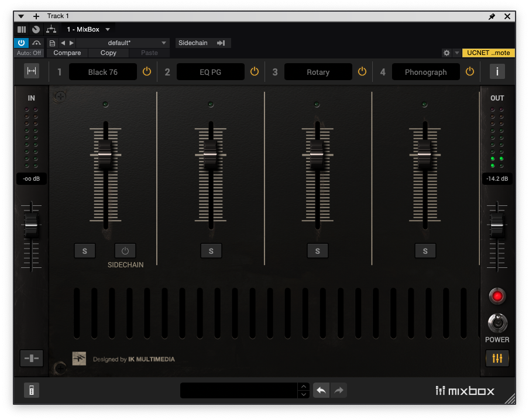Open the mixer faders view icon

pyautogui.click(x=497, y=358)
